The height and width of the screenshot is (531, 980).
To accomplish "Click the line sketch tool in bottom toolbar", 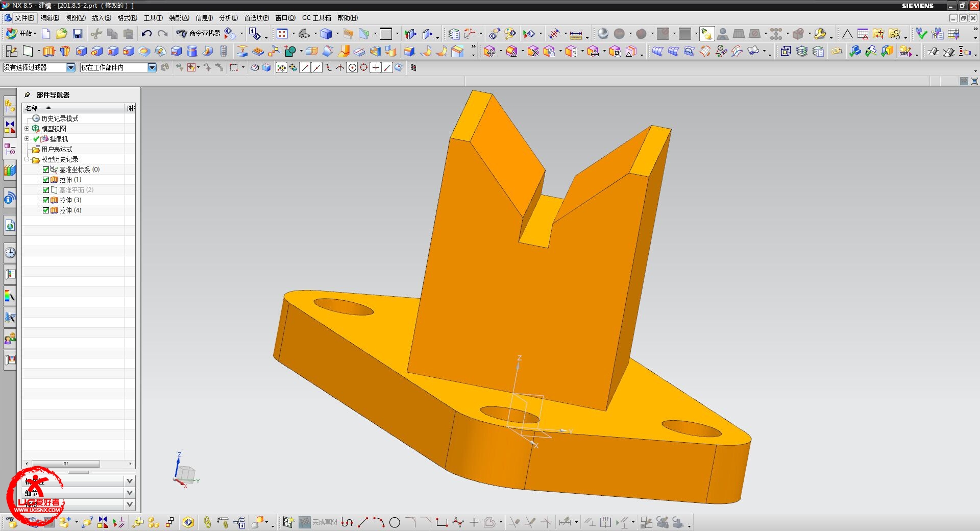I will coord(363,522).
